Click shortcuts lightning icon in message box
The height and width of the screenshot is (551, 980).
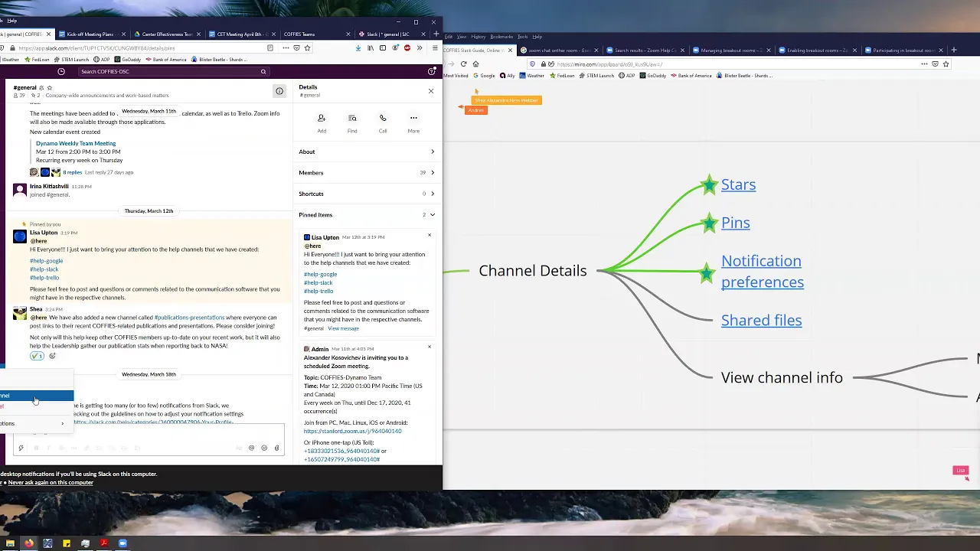pyautogui.click(x=21, y=448)
